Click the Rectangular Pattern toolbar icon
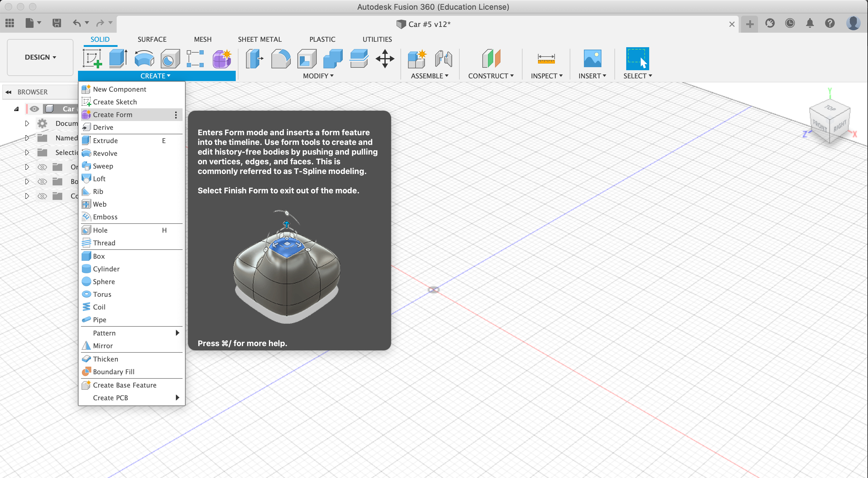Viewport: 868px width, 478px height. tap(196, 59)
